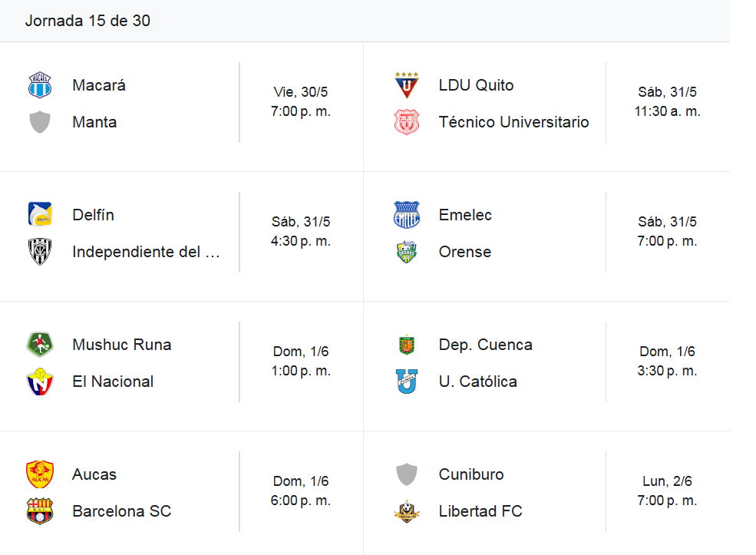Click the Barcelona SC crest
Viewport: 756px width, 555px height.
click(x=40, y=511)
